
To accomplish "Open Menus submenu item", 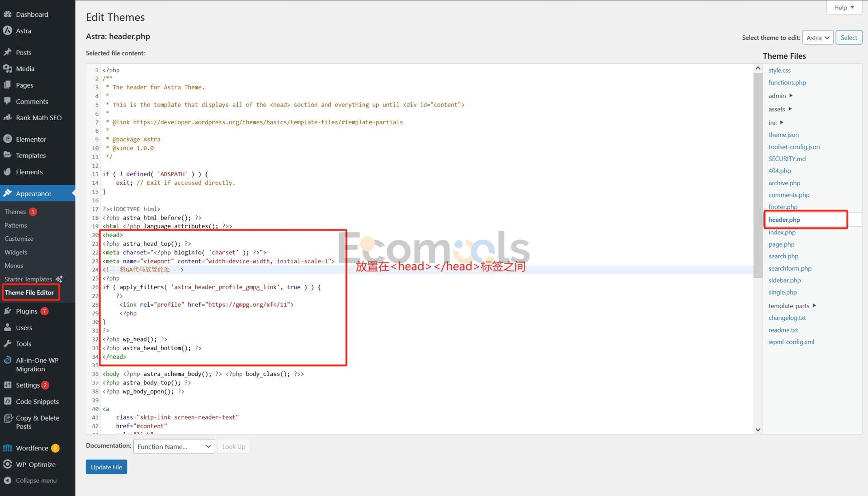I will point(14,266).
